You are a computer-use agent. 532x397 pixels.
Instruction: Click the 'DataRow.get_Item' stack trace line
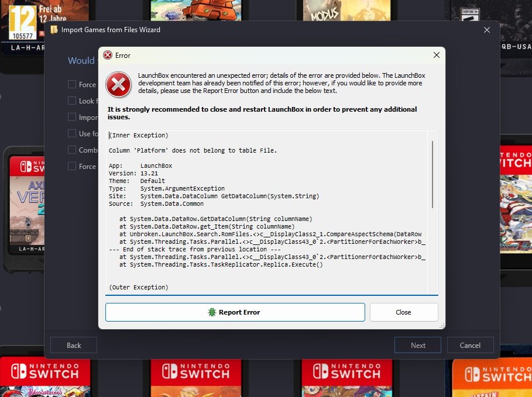point(207,226)
